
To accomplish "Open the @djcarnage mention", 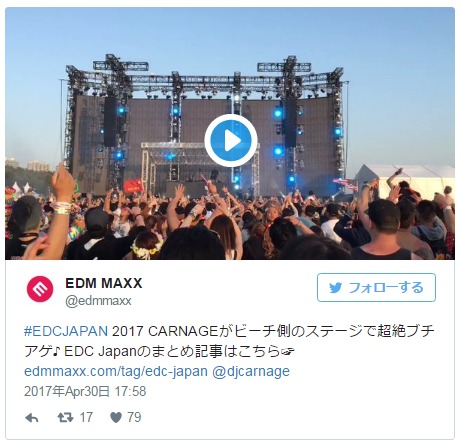I will pos(251,371).
